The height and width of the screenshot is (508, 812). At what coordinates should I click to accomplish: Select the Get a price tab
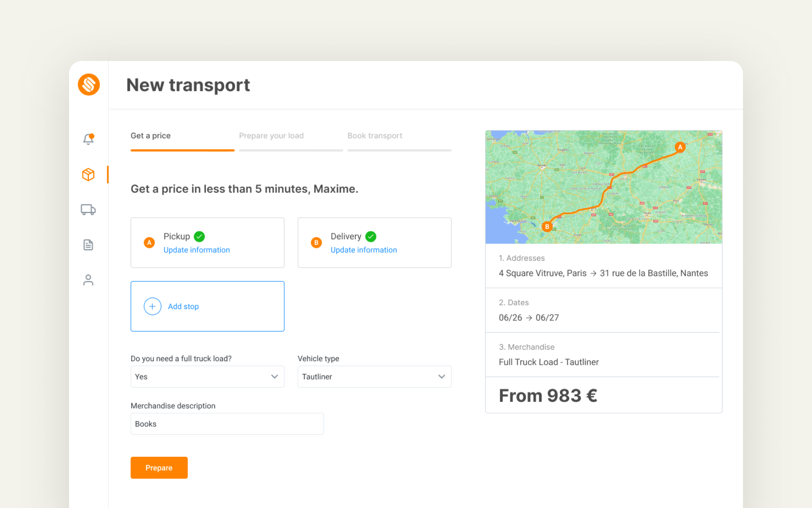click(151, 136)
